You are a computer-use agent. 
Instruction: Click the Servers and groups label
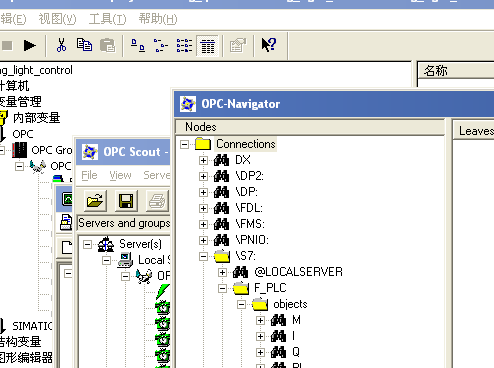point(124,223)
